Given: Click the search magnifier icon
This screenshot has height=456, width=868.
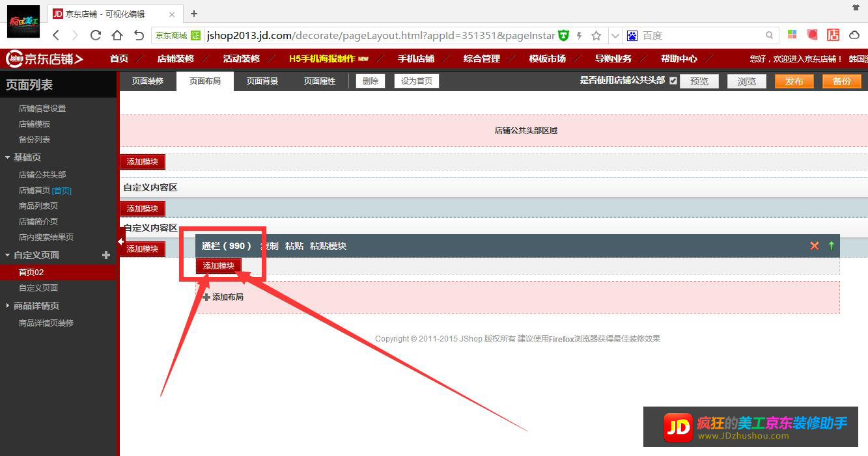Looking at the screenshot, I should (x=770, y=36).
